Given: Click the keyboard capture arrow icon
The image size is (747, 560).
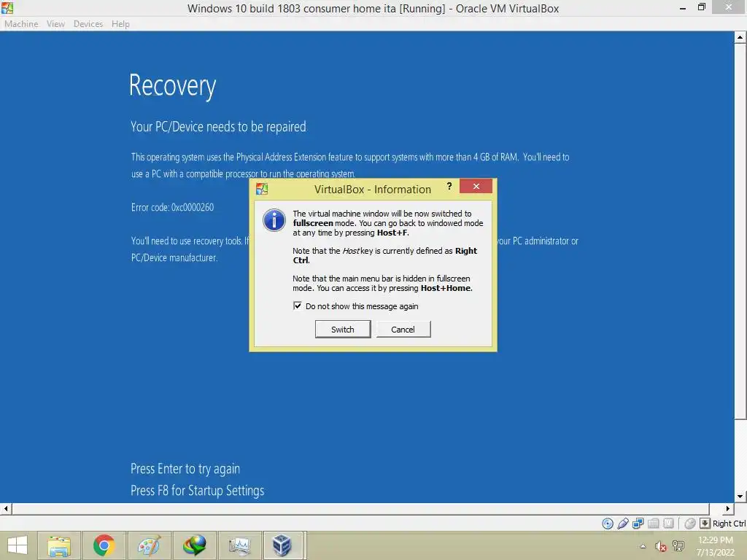Looking at the screenshot, I should click(x=705, y=524).
